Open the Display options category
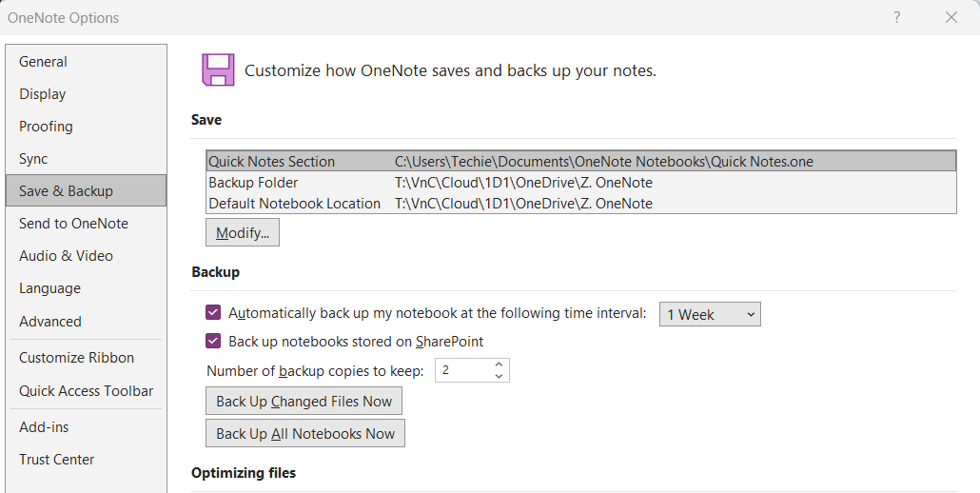 86,93
